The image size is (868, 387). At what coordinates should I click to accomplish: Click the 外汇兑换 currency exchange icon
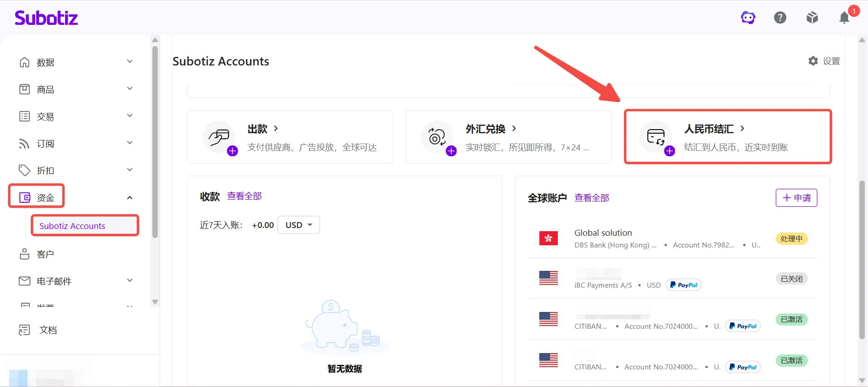click(437, 136)
